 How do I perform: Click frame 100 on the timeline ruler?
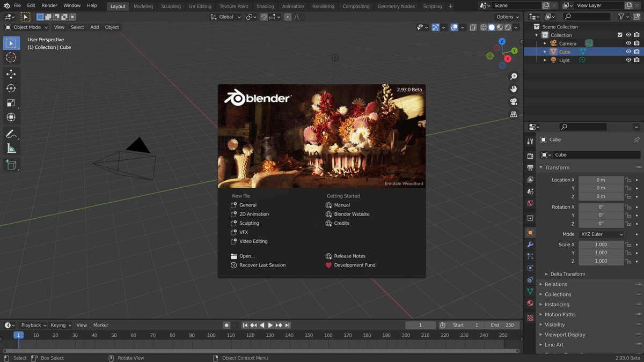(x=211, y=335)
